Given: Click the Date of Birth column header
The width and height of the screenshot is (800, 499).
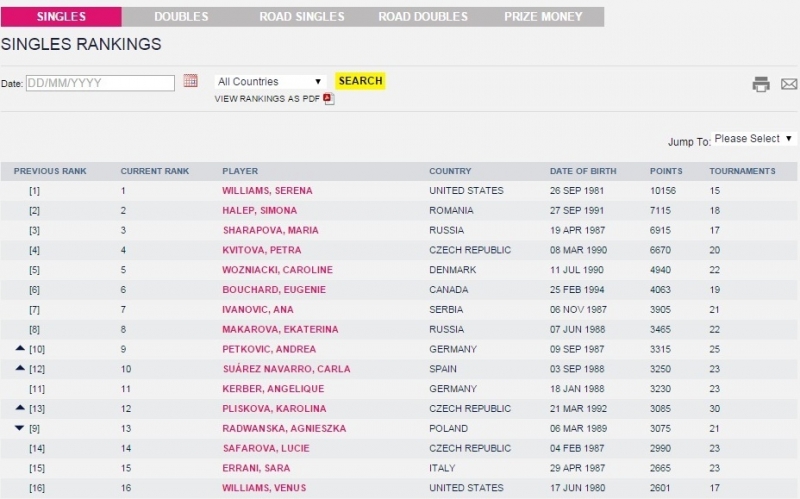Looking at the screenshot, I should [583, 171].
